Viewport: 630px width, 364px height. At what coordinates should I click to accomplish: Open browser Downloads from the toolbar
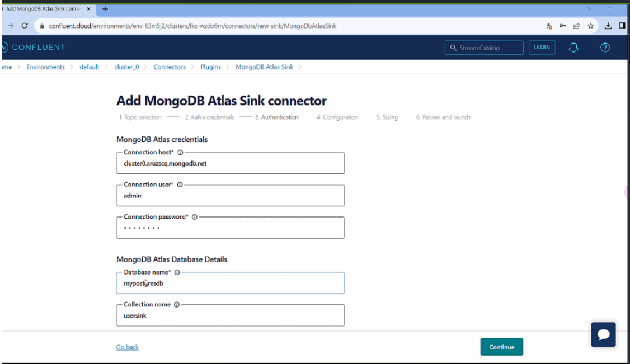[x=608, y=25]
